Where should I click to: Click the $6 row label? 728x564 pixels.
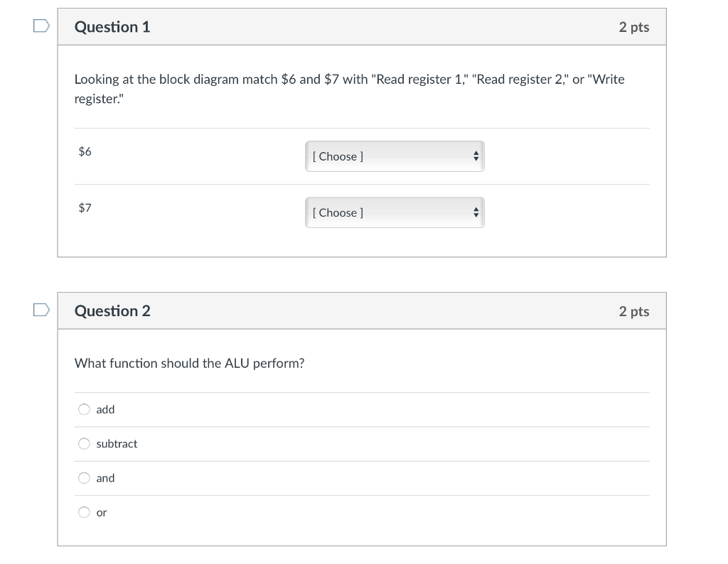[x=85, y=151]
